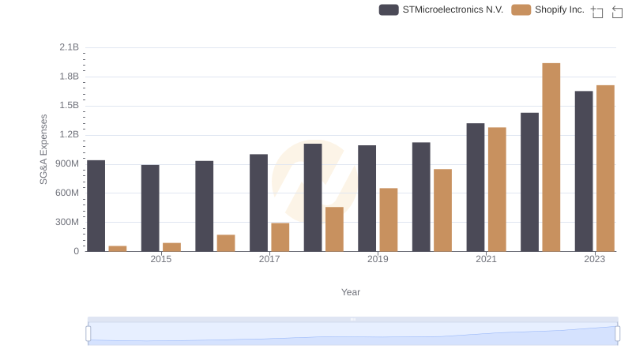Click the Shopify bar for 2023
The image size is (632, 364).
coord(605,168)
